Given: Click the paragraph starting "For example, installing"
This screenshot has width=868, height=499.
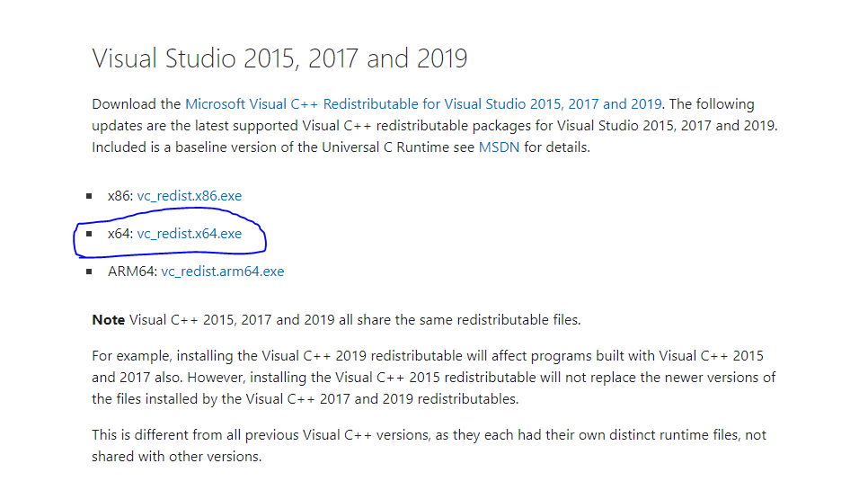Looking at the screenshot, I should click(433, 378).
